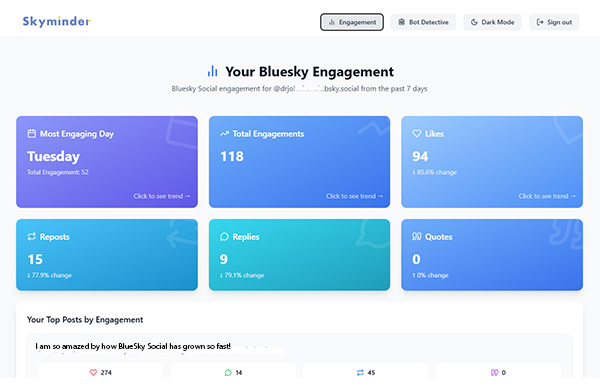Click the red heart icon showing 274 likes
Screen dimensions: 600x391
click(93, 372)
